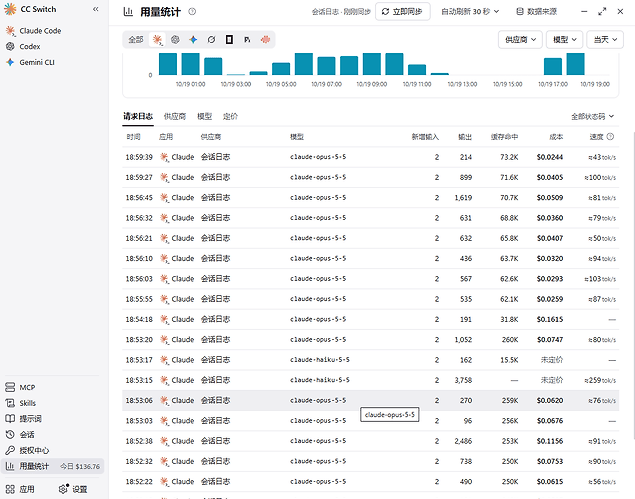Open the 供应商 filter dropdown
Viewport: 635px width, 499px height.
(520, 39)
